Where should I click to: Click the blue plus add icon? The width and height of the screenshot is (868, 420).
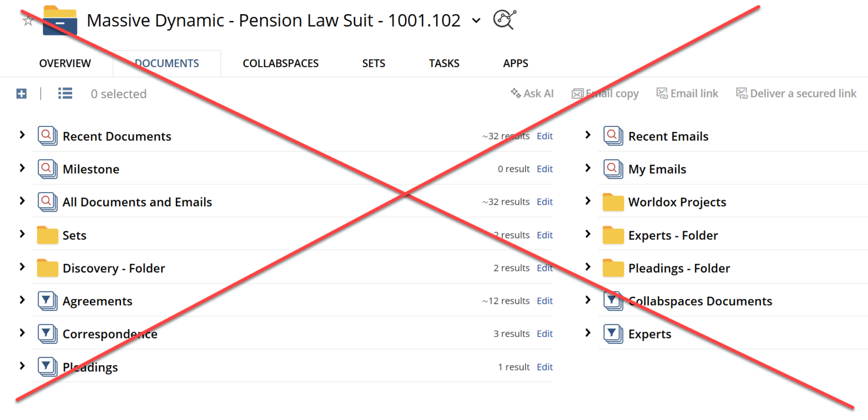coord(22,94)
